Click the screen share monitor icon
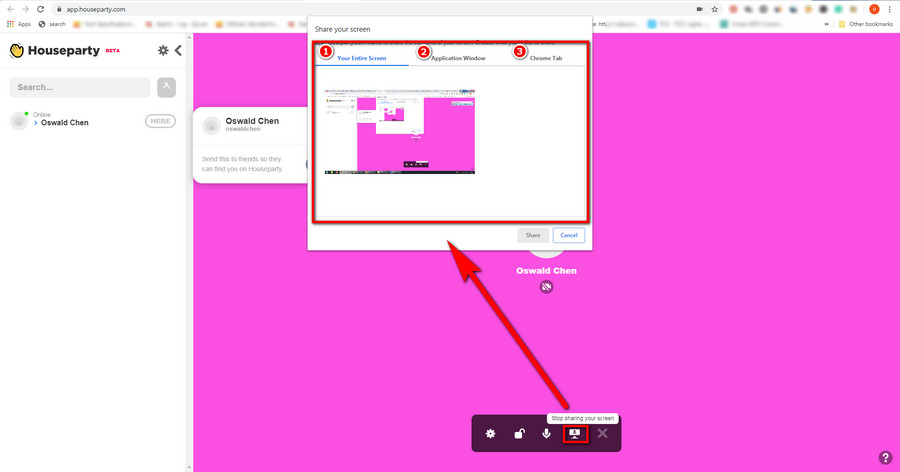This screenshot has height=472, width=900. 575,434
